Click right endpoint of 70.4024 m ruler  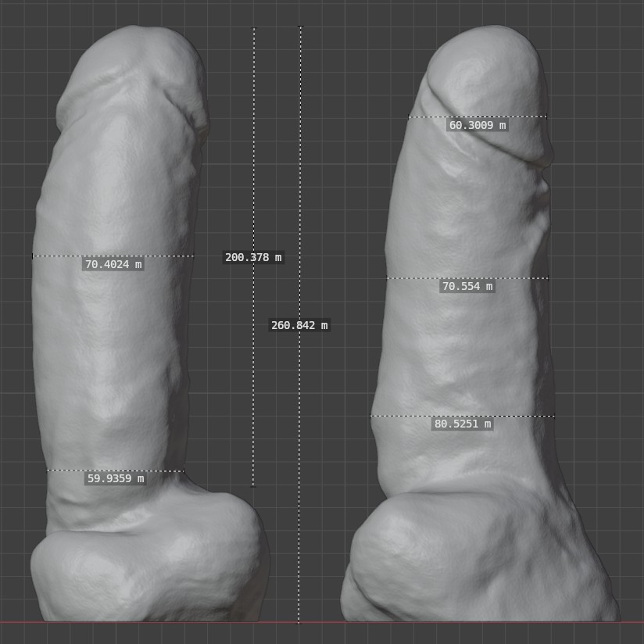tap(193, 256)
